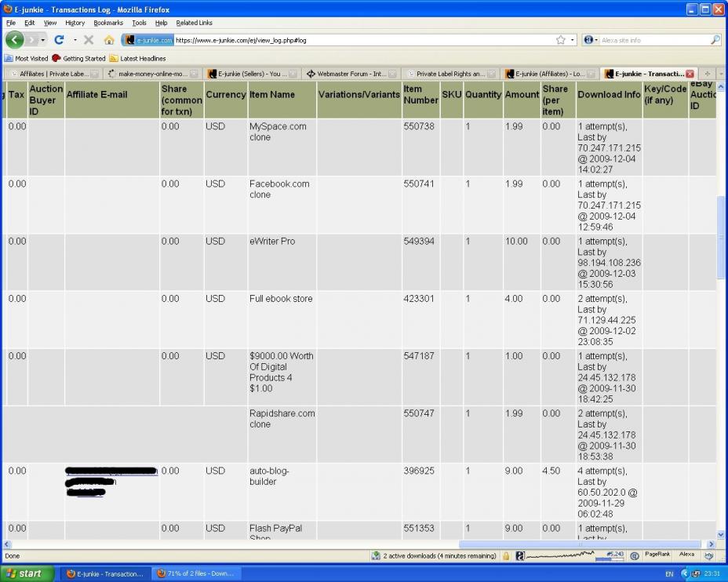Open the Tools menu
Viewport: 728px width, 582px height.
(x=139, y=23)
